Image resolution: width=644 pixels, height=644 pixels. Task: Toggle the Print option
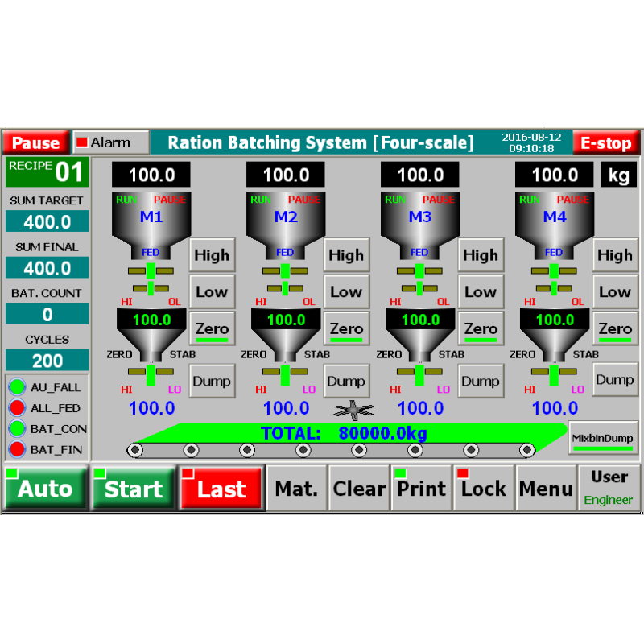tap(421, 488)
